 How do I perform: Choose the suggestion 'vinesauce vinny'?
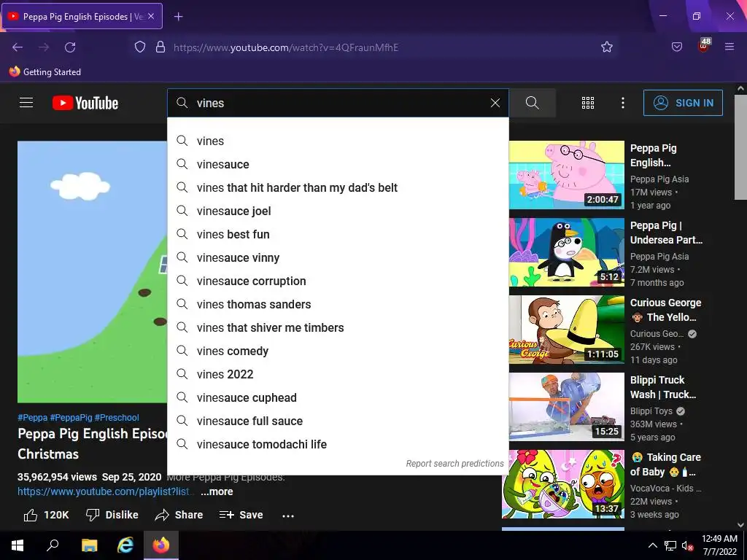coord(338,257)
